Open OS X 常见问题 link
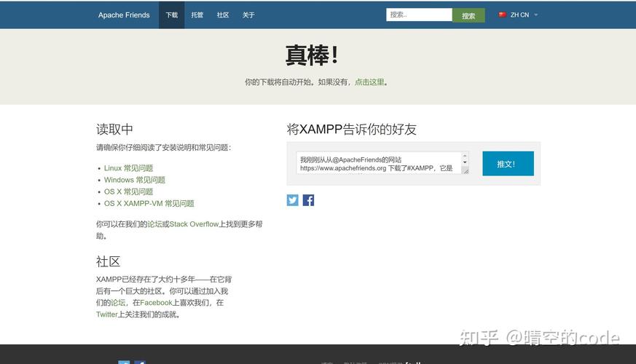 [x=128, y=191]
